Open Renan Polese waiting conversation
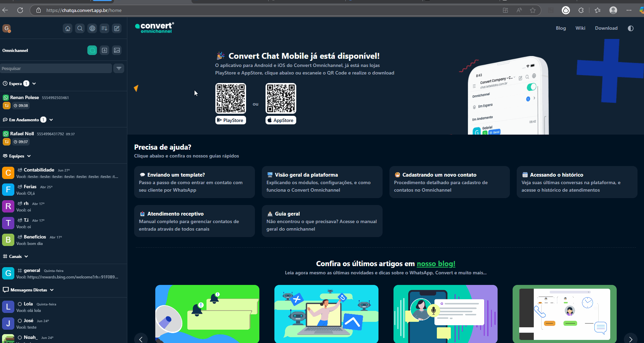The height and width of the screenshot is (343, 644). pyautogui.click(x=63, y=101)
